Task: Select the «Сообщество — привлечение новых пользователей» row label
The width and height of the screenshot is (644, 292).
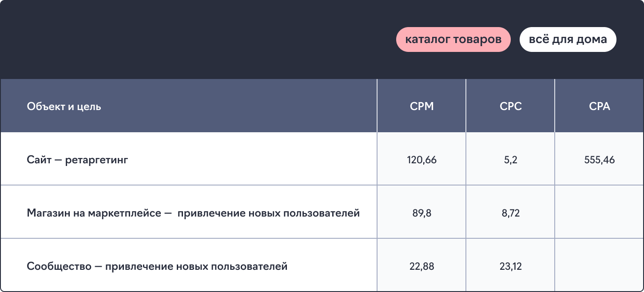Action: [157, 266]
